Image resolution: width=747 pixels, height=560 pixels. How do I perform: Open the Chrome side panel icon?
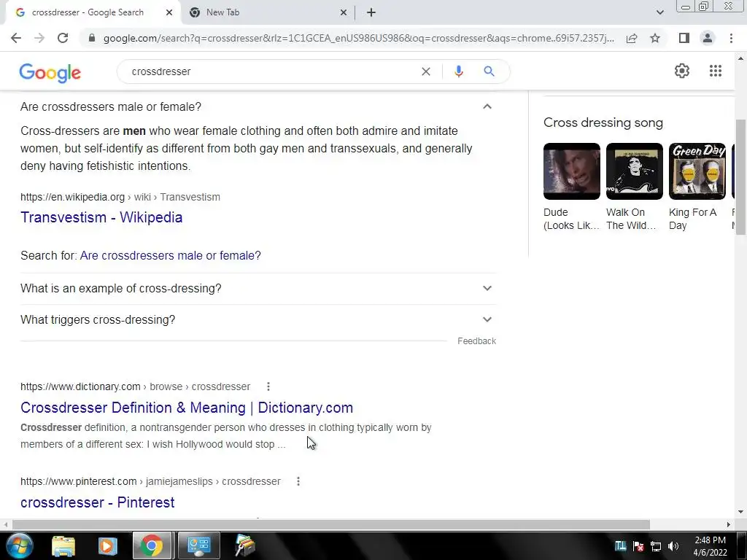684,38
